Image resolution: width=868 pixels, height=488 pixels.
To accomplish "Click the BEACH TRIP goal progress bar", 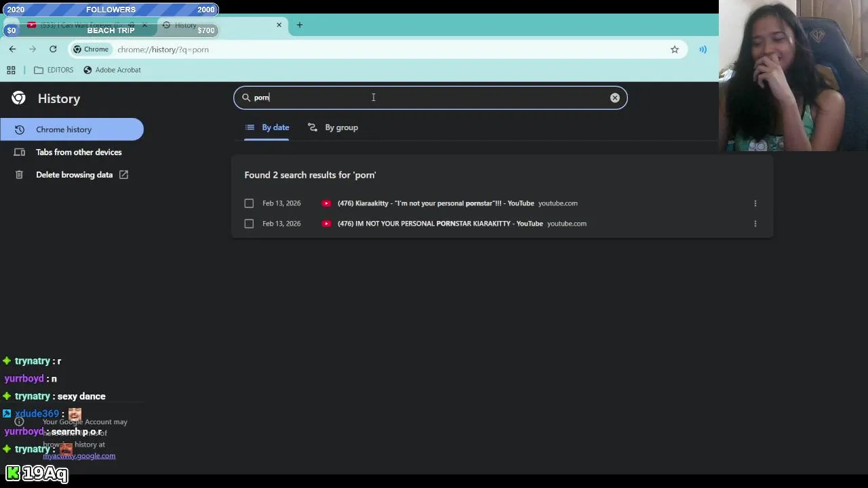I will (x=110, y=30).
